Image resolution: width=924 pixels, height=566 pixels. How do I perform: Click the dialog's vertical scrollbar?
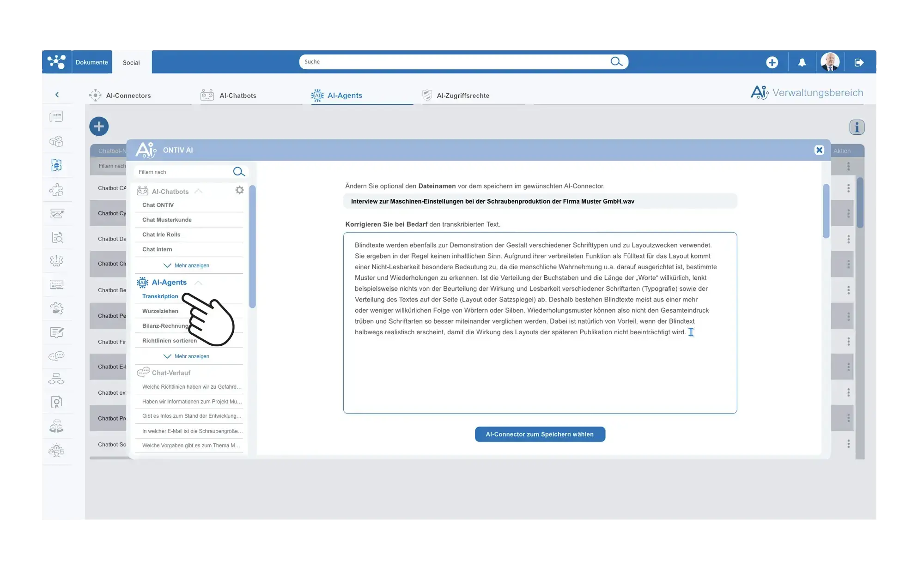click(x=826, y=211)
